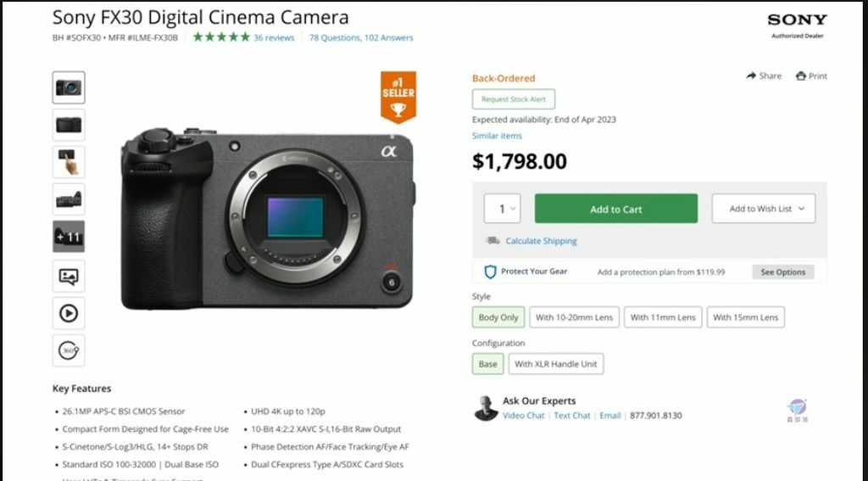
Task: Choose the With XLR Handle Unit configuration
Action: click(x=555, y=364)
